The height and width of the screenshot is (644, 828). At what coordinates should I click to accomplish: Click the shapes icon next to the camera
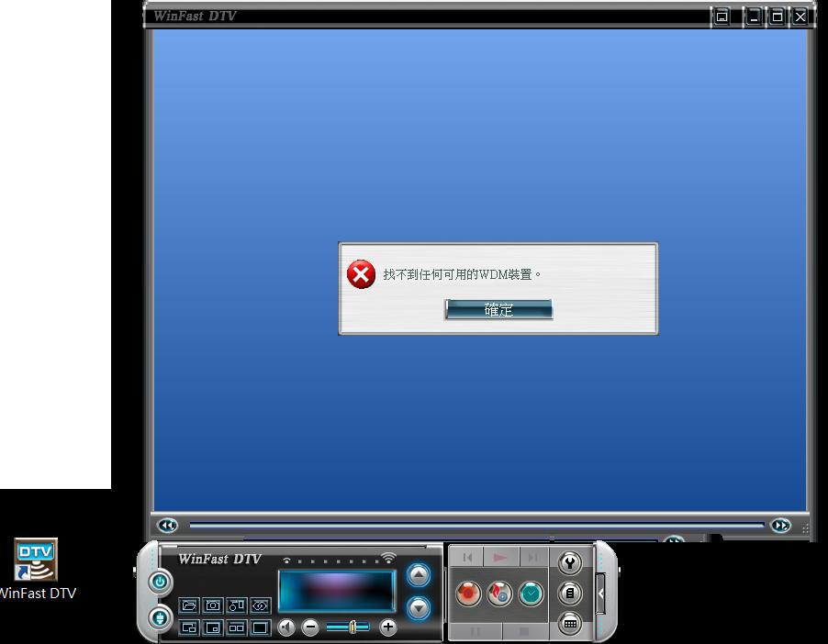coord(236,605)
